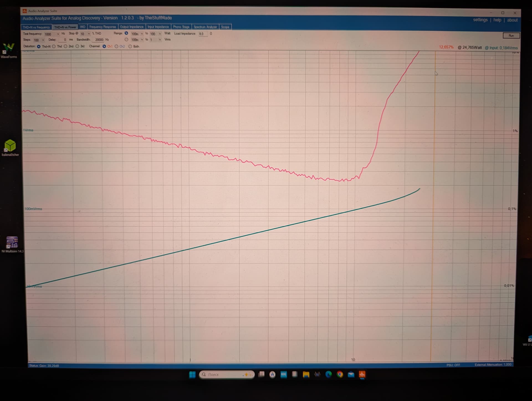Select Both channels option
The height and width of the screenshot is (401, 532).
click(x=130, y=46)
